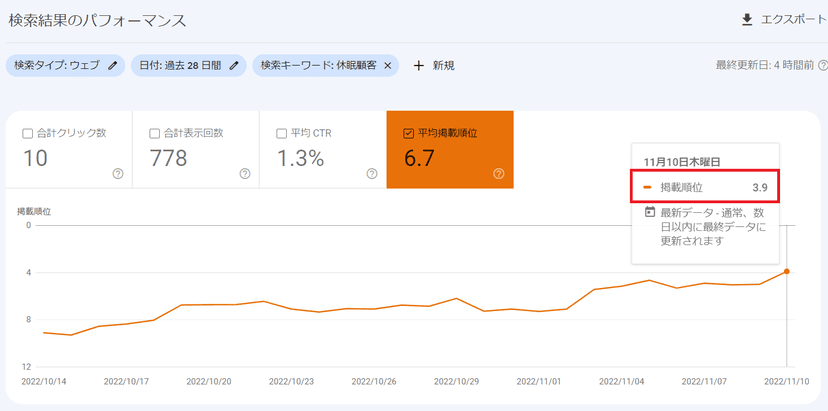Click the 掲載順位 y-axis title

[34, 212]
